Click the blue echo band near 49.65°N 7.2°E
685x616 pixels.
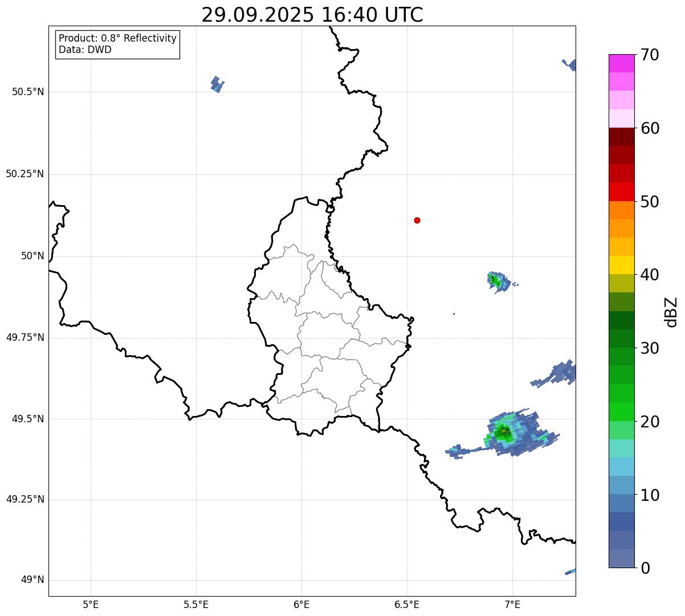tap(554, 374)
